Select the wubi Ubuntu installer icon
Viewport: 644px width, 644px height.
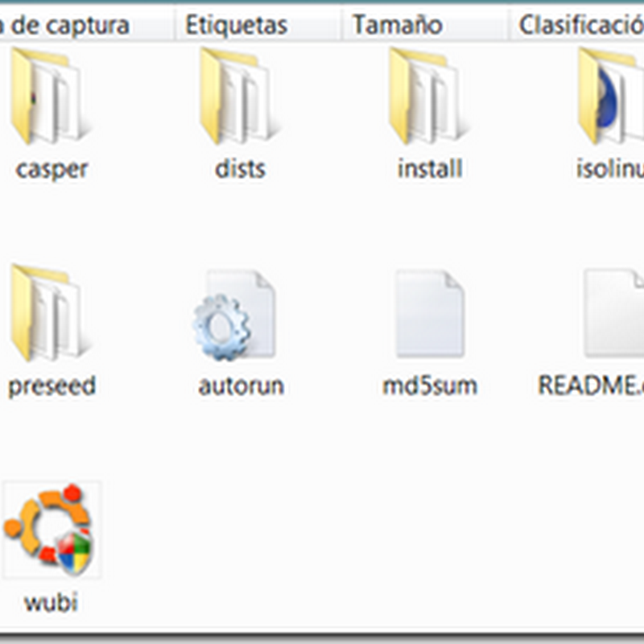tap(51, 530)
